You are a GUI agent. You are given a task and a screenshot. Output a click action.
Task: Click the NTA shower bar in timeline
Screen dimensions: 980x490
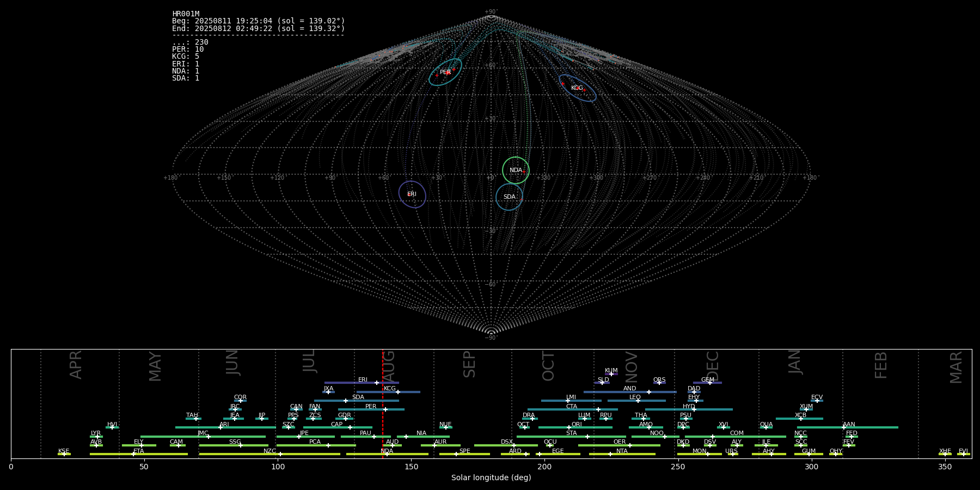622,454
